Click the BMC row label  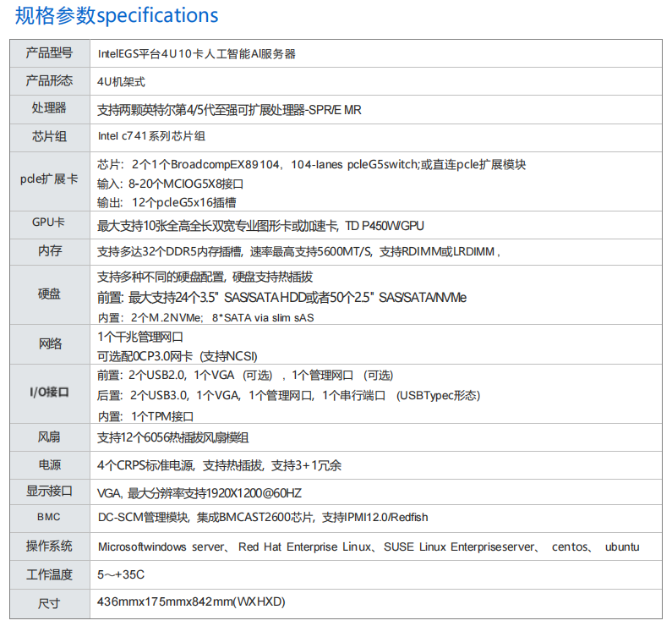tap(49, 516)
